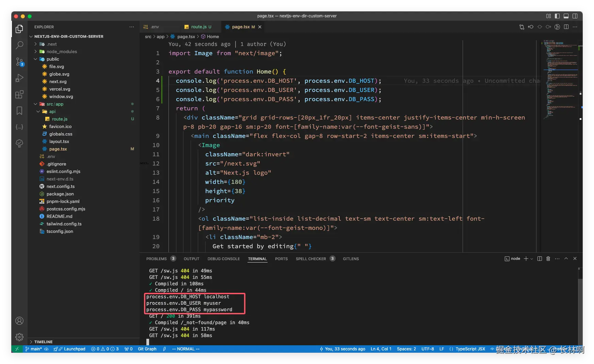Viewport: 594px width, 364px height.
Task: Toggle the primary sidebar layout button
Action: click(x=557, y=16)
